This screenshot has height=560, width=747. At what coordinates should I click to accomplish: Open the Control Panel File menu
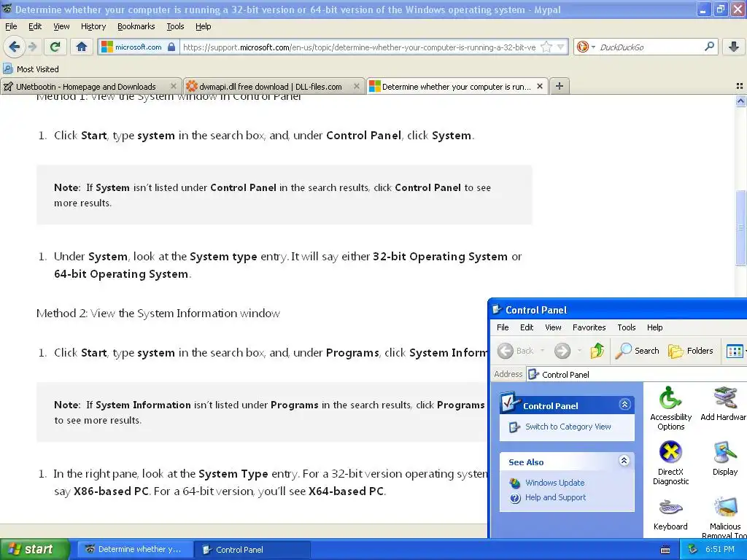503,327
